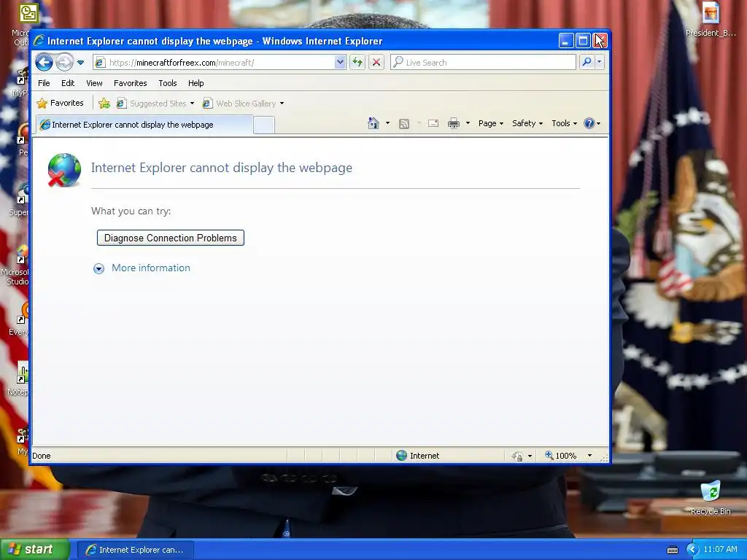Click the Start button

pyautogui.click(x=35, y=550)
